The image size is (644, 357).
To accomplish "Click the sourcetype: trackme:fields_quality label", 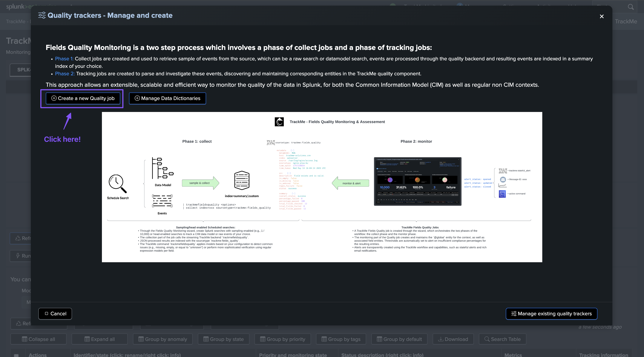I will (298, 143).
